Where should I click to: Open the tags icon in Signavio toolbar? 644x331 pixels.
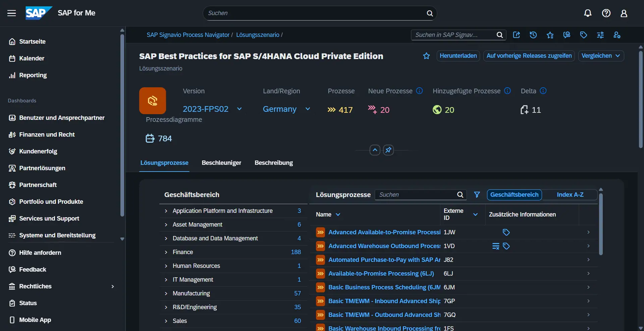point(584,35)
